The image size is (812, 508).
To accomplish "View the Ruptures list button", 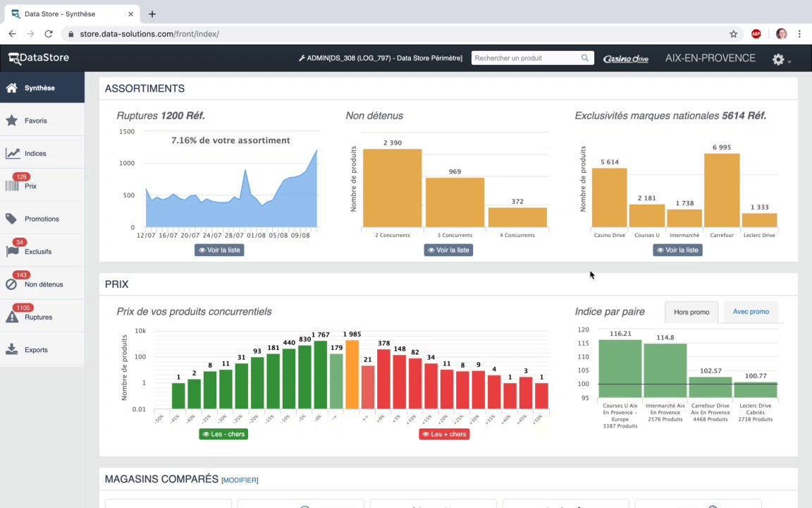I will pyautogui.click(x=220, y=250).
